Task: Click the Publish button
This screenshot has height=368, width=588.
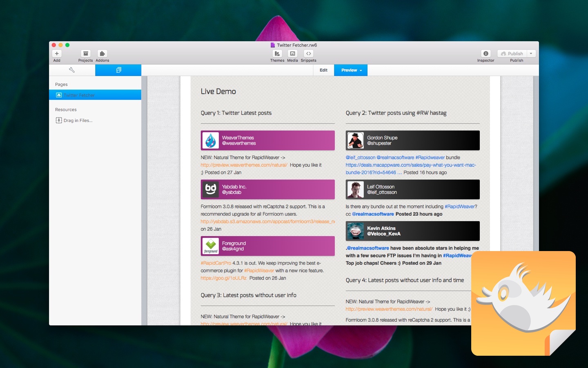Action: pyautogui.click(x=512, y=54)
